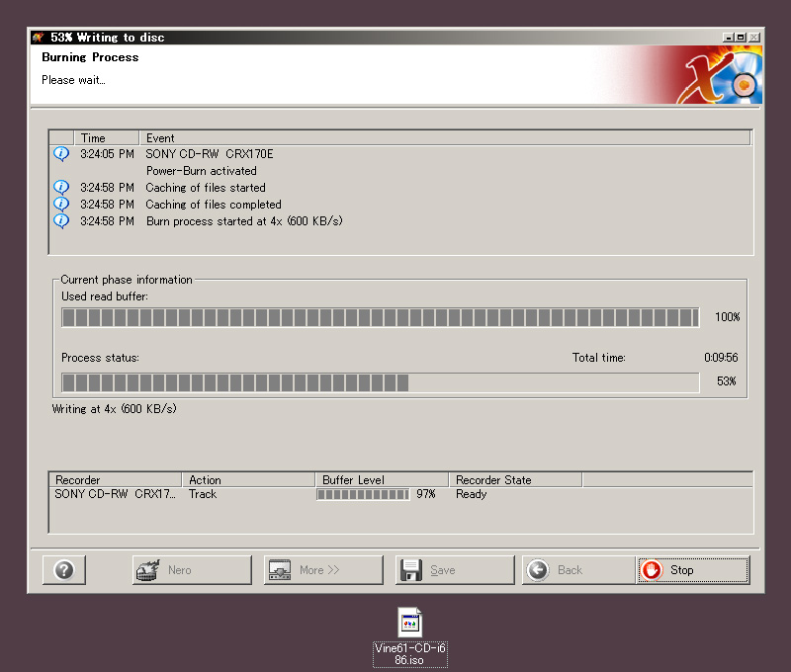
Task: Expand the More >> options
Action: 323,570
